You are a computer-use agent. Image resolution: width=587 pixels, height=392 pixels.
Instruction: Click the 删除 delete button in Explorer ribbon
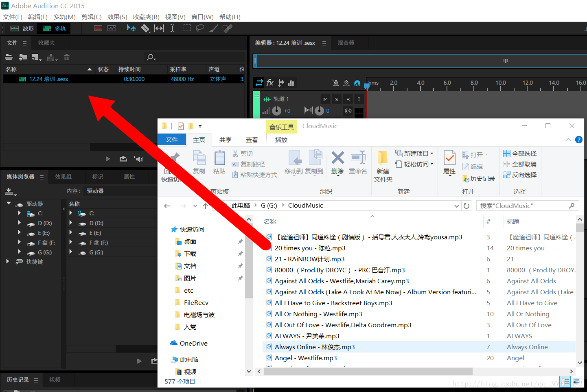[337, 162]
